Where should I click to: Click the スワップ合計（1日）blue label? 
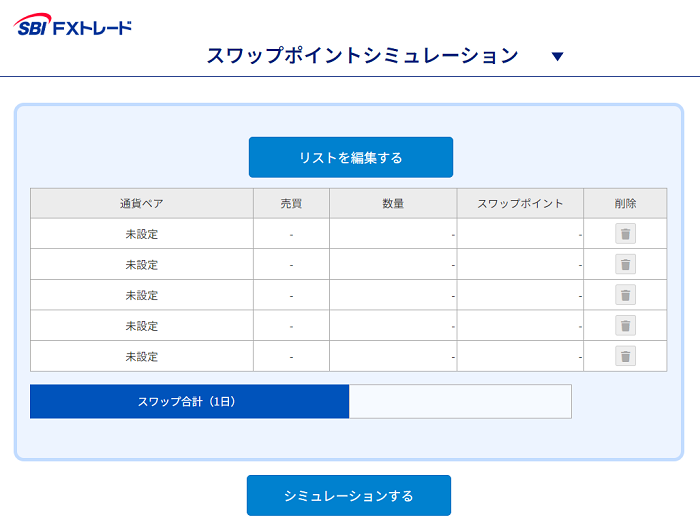189,401
